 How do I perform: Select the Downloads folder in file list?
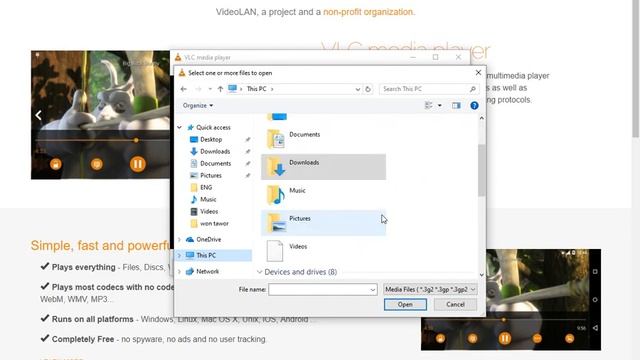pos(323,167)
